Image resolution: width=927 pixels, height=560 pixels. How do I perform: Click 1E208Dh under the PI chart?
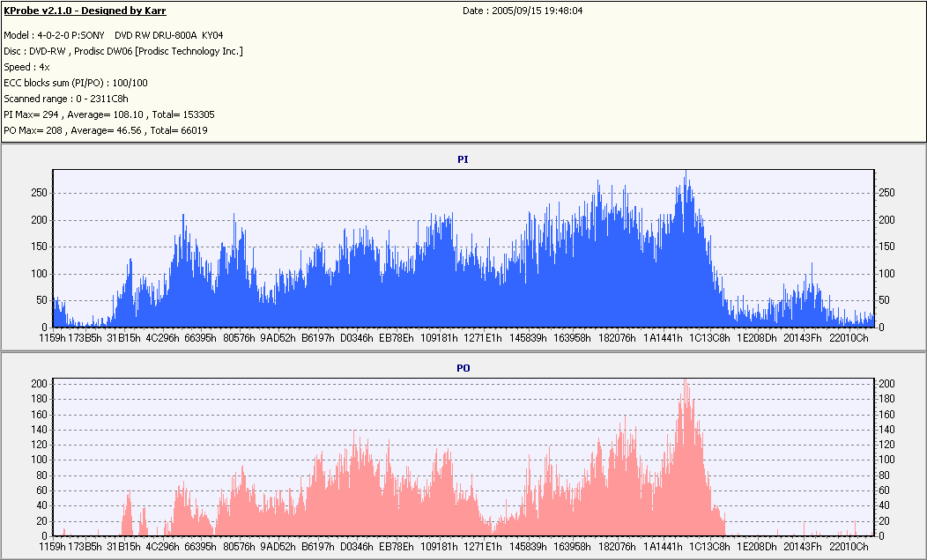757,338
